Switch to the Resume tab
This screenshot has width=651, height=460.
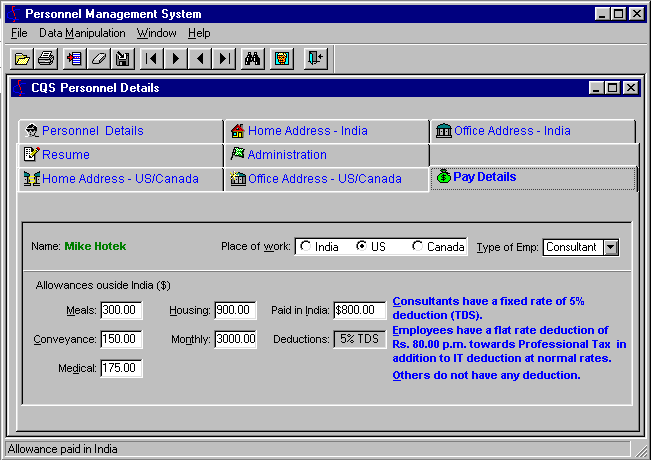pos(65,155)
